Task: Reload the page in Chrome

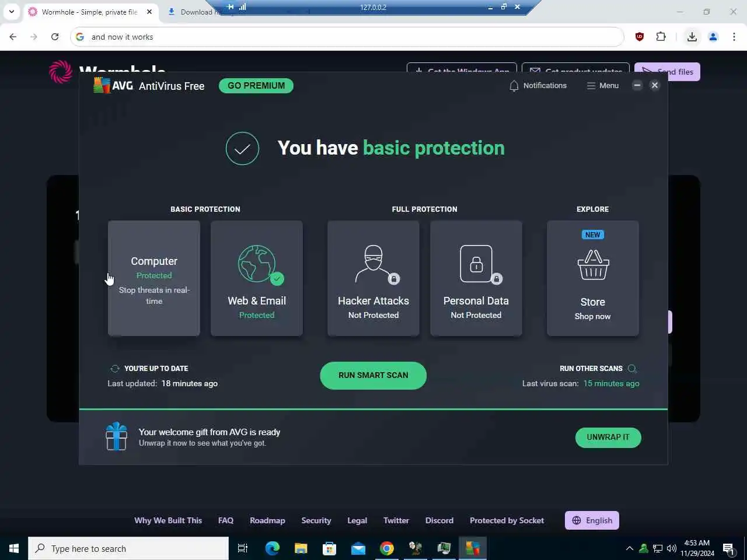Action: pyautogui.click(x=55, y=37)
